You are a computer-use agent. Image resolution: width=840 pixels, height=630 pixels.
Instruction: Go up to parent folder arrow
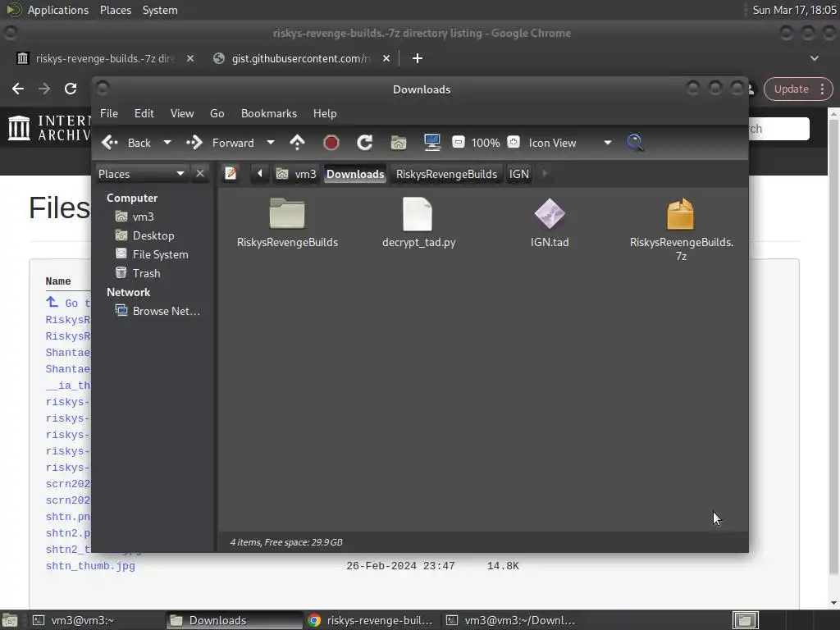pos(297,143)
